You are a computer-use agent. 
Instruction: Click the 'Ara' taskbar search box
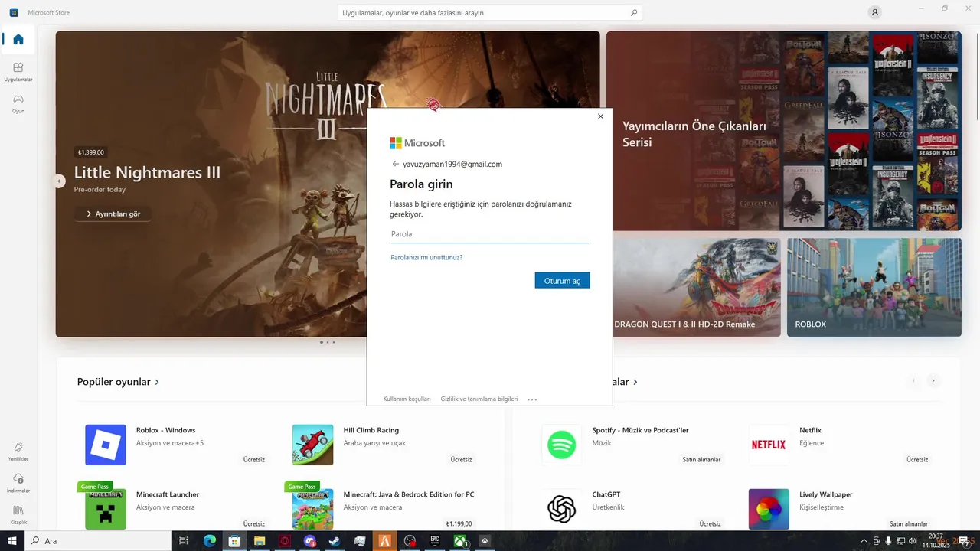point(98,541)
